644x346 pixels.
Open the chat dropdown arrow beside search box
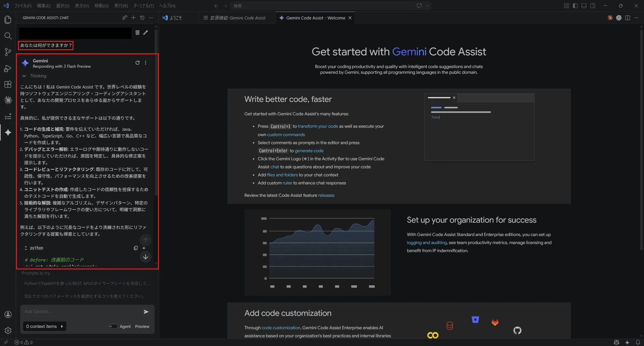coord(427,6)
